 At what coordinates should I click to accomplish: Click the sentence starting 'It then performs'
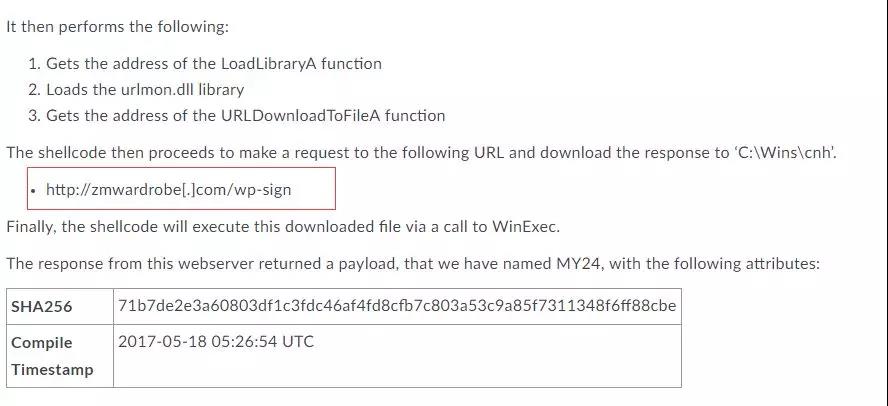click(117, 27)
